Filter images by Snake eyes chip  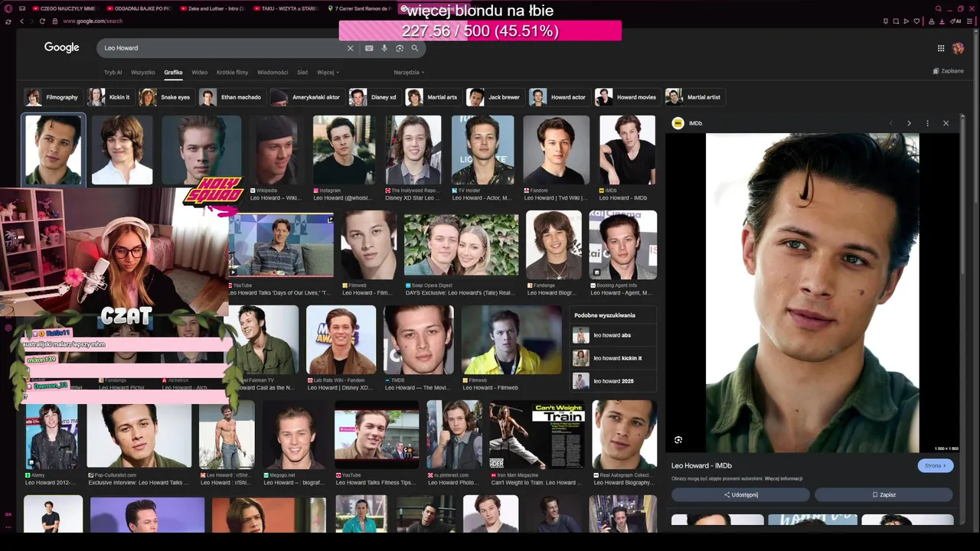coord(165,97)
